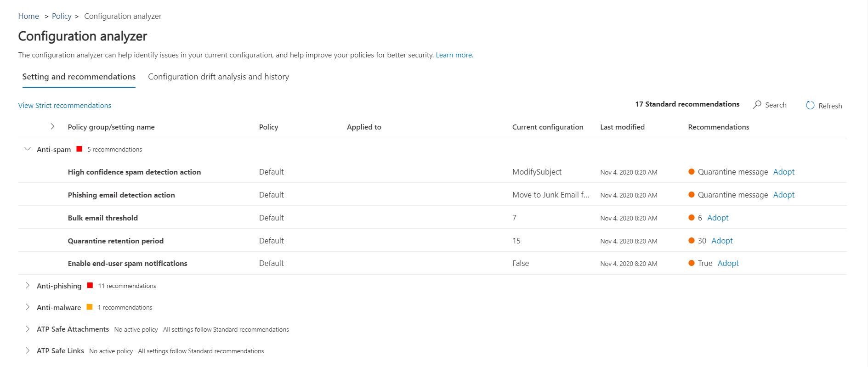
Task: Click orange dot in Bulk email threshold row
Action: point(691,218)
